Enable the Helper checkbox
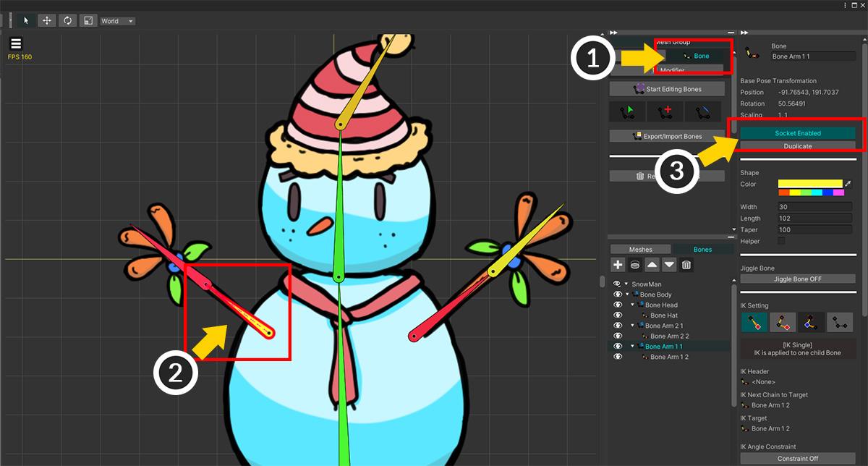868x466 pixels. click(x=781, y=241)
